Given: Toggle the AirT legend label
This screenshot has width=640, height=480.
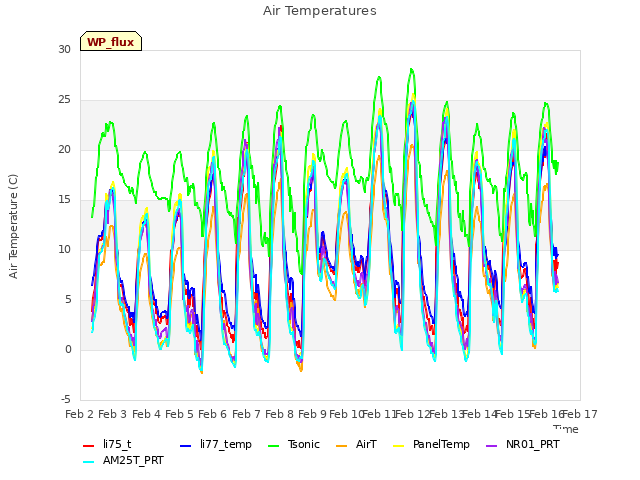Looking at the screenshot, I should point(366,444).
